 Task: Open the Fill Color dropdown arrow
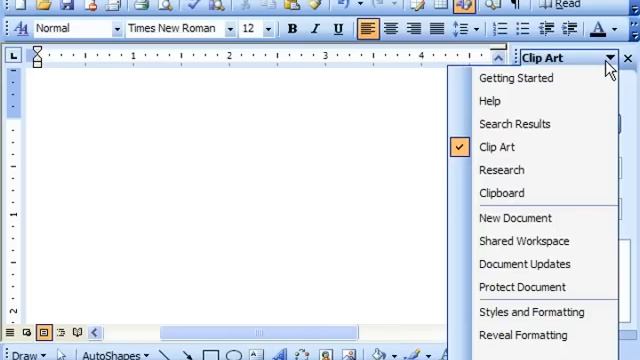(x=394, y=356)
